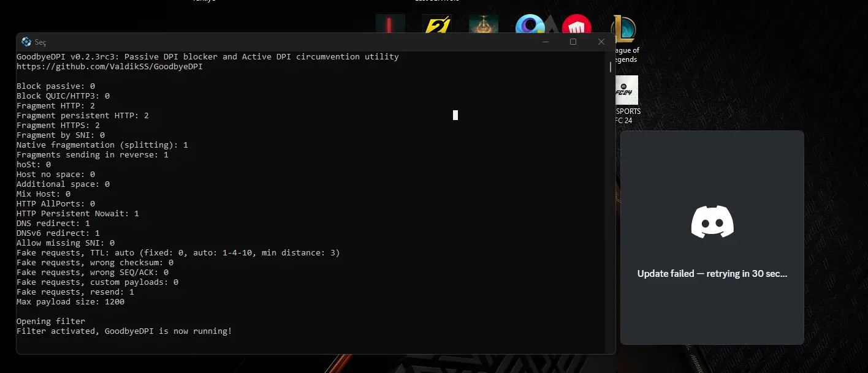Click the 'Fragment by SNI: 0' line
Viewport: 868px width, 373px height.
coord(61,135)
